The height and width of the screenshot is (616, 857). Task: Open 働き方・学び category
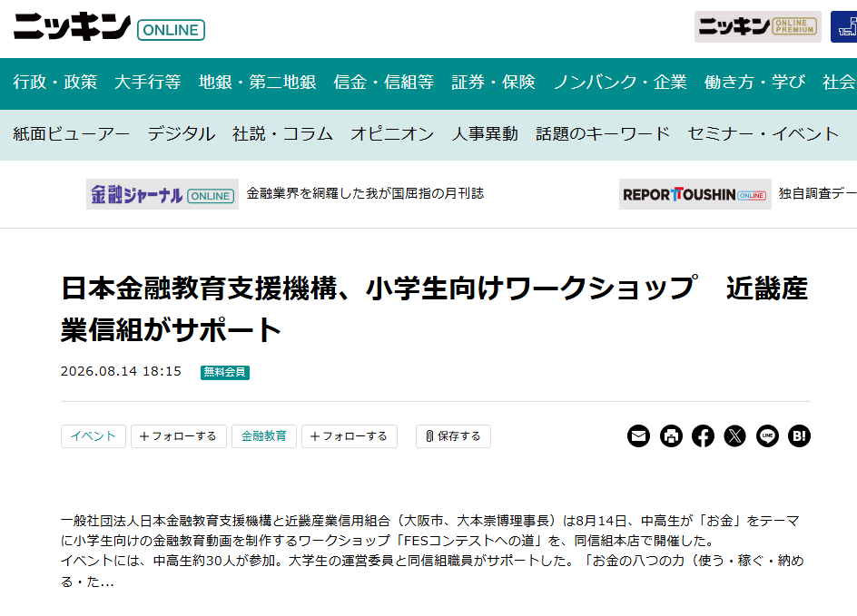754,83
